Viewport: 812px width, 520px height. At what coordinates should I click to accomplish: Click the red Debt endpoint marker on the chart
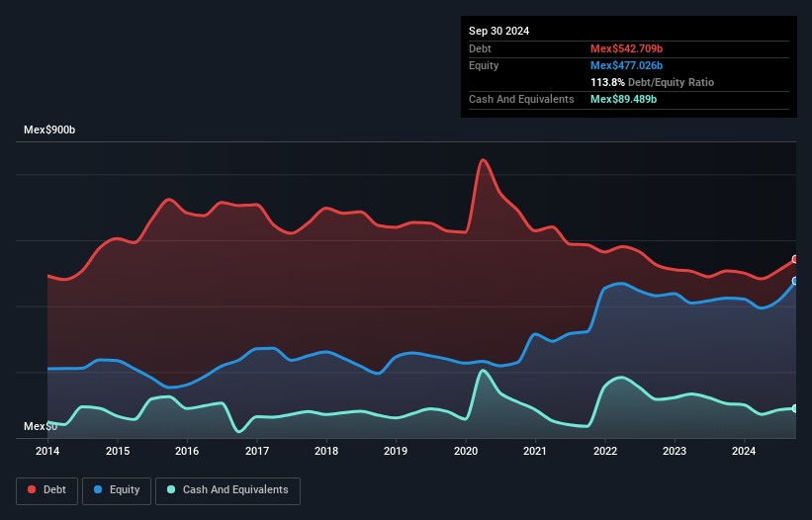coord(795,260)
